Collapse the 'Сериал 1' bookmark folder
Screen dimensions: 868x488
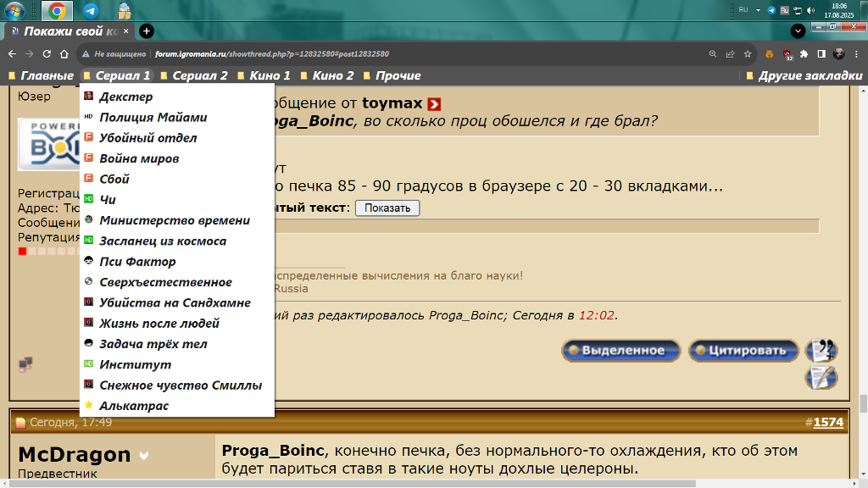pos(117,75)
